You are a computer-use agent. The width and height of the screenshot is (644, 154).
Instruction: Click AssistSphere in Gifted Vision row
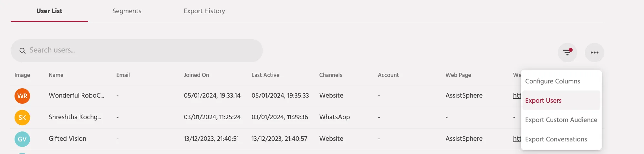coord(464,139)
